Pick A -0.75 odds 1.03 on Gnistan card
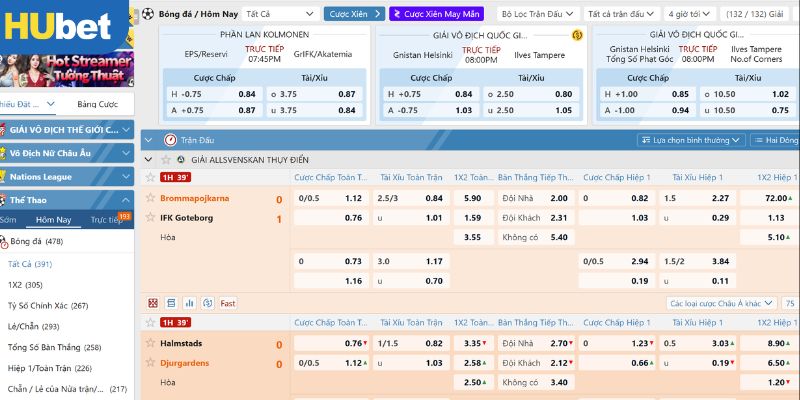The height and width of the screenshot is (400, 800). tap(431, 110)
